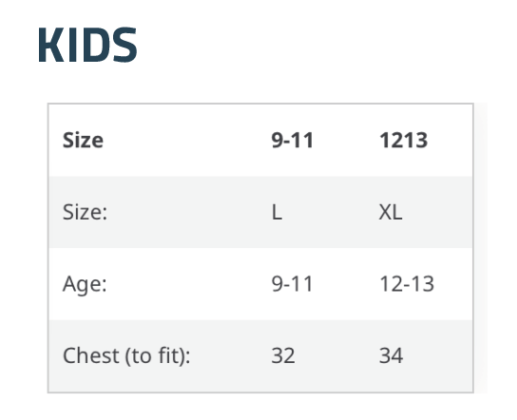Click the chest value 34

tap(391, 355)
